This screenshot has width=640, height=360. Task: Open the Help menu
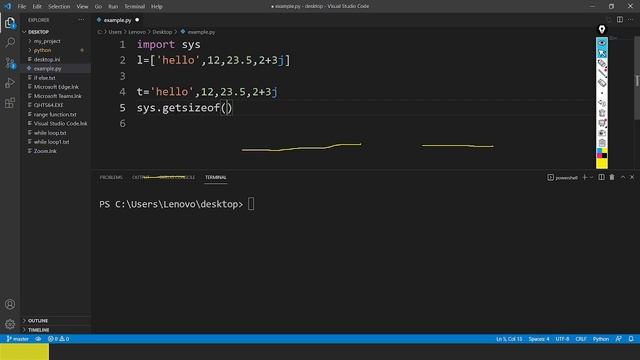[x=156, y=7]
